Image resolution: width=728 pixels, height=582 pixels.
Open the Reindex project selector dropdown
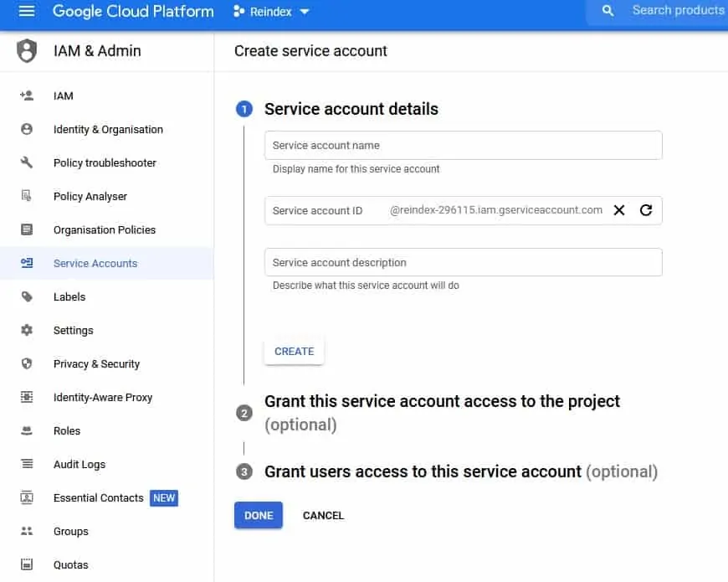[x=271, y=11]
